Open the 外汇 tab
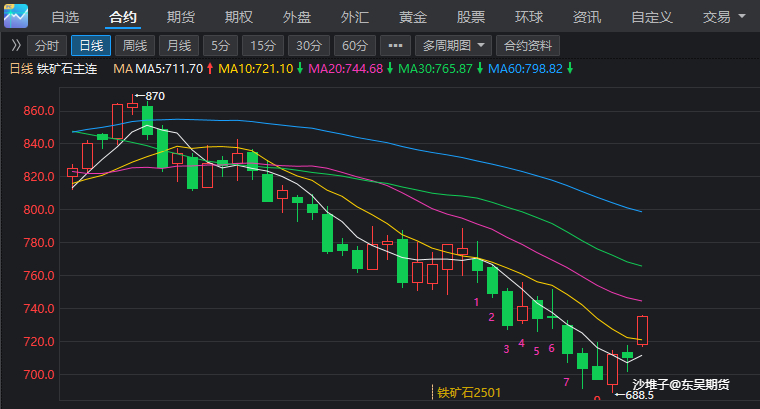The image size is (760, 409). (x=355, y=17)
